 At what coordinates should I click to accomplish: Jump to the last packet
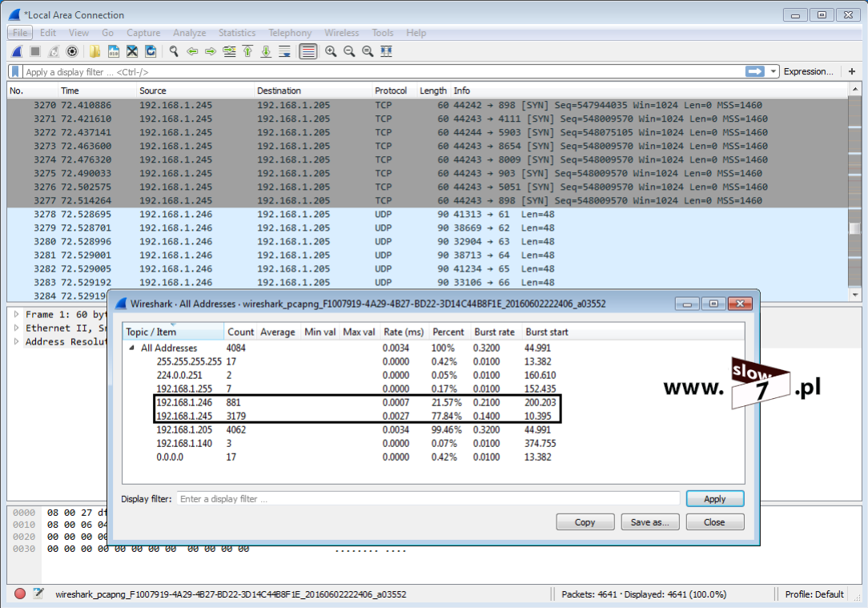pyautogui.click(x=266, y=51)
